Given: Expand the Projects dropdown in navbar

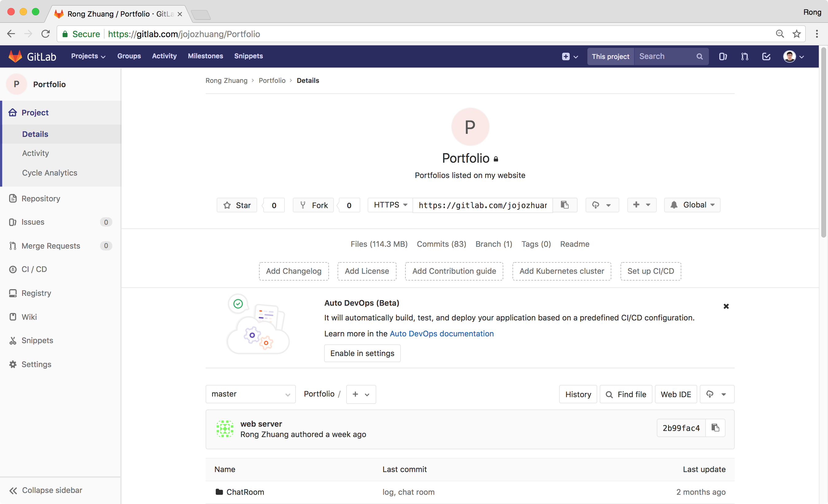Looking at the screenshot, I should pos(88,56).
